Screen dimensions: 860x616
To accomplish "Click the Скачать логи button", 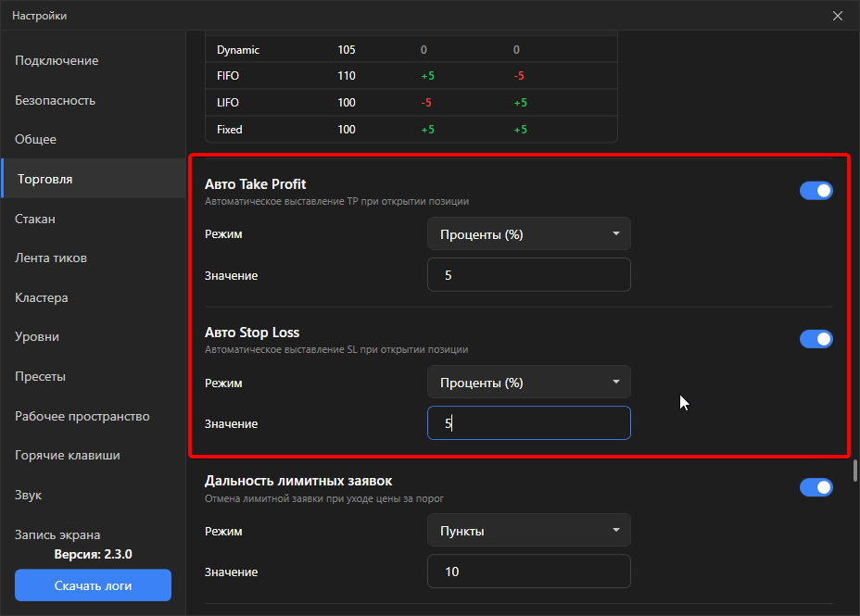I will [x=94, y=585].
